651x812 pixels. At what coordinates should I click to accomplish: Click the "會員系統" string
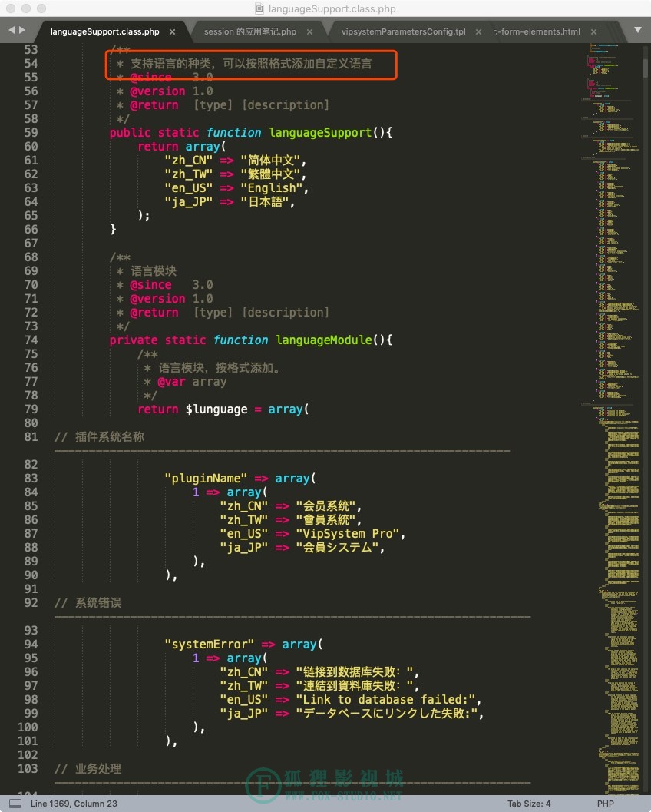[326, 520]
